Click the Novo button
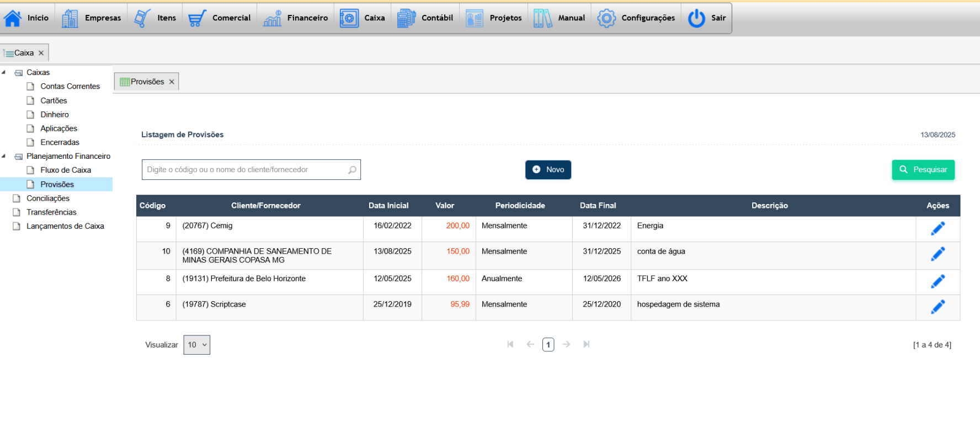 (x=548, y=170)
